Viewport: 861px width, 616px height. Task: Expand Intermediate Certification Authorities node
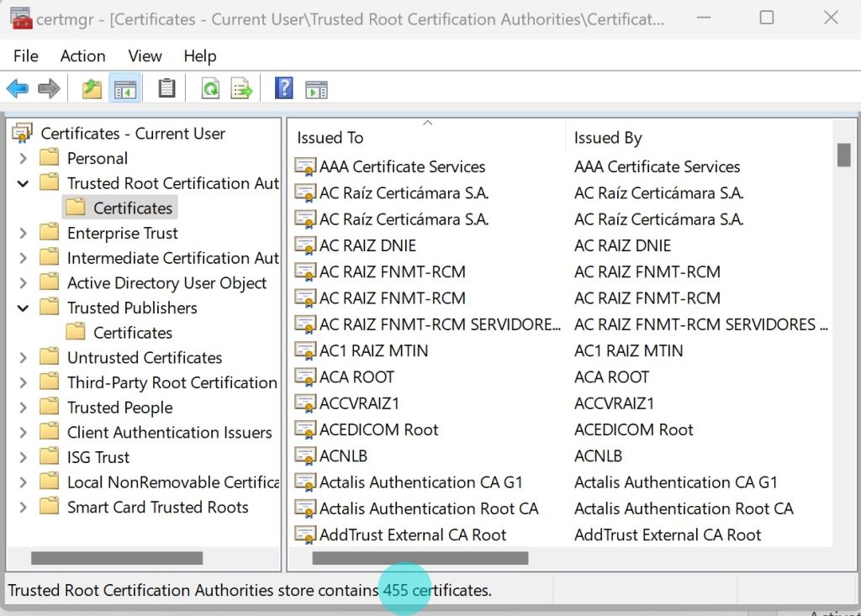23,258
